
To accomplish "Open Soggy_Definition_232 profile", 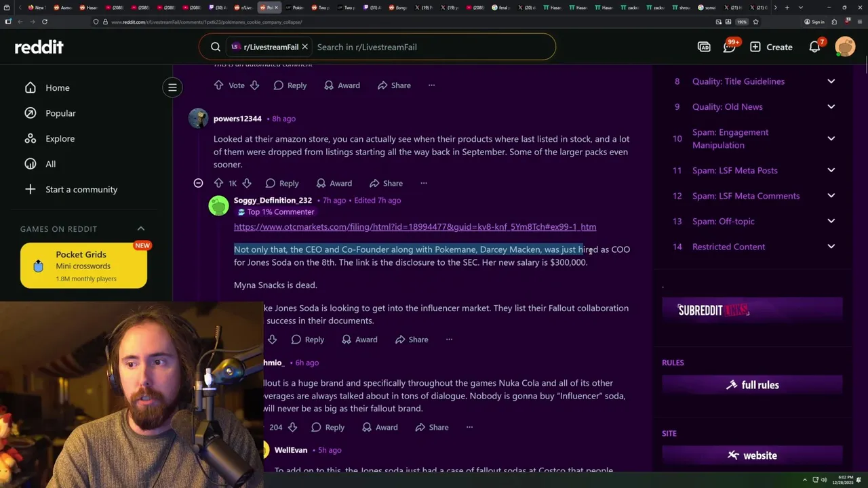I will click(x=273, y=201).
